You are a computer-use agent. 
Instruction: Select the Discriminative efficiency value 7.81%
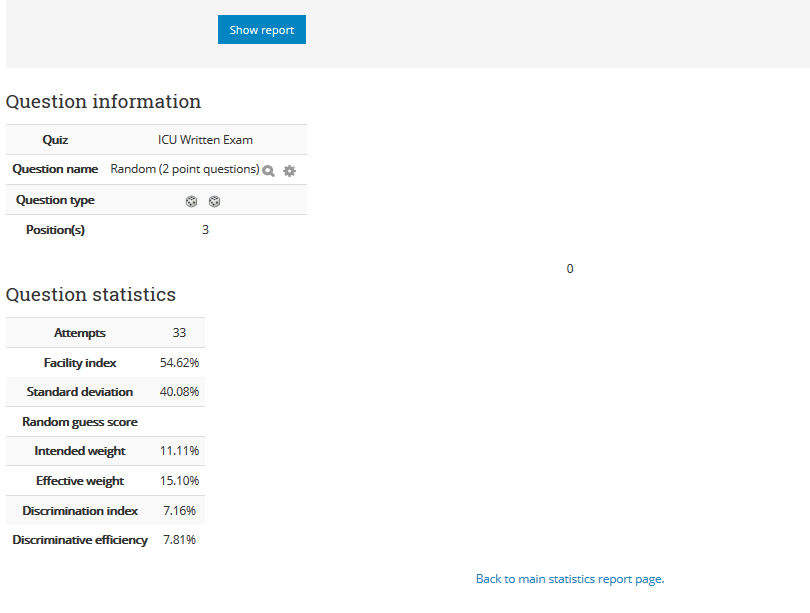[x=179, y=540]
